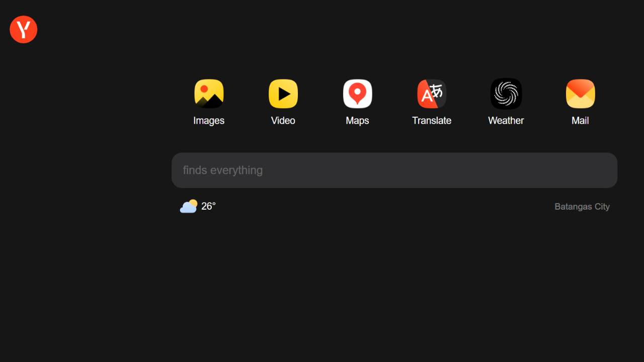
Task: Focus the "finds everything" search field
Action: pos(394,170)
